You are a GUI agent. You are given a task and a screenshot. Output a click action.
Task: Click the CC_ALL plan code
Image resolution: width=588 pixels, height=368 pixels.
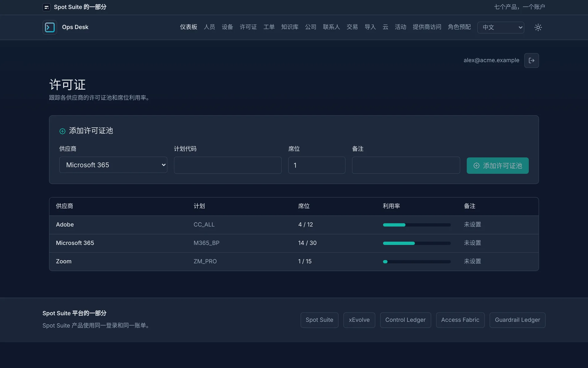click(204, 225)
